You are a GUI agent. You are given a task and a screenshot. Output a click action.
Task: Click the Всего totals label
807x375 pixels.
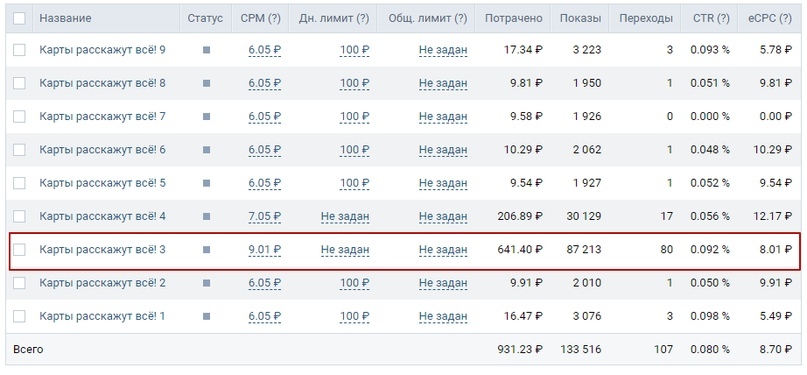[x=28, y=349]
